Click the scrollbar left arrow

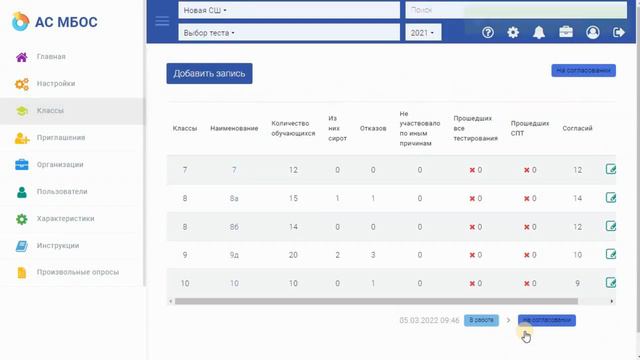(171, 301)
